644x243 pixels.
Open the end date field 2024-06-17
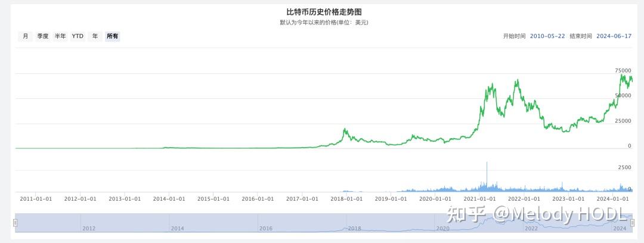point(613,36)
